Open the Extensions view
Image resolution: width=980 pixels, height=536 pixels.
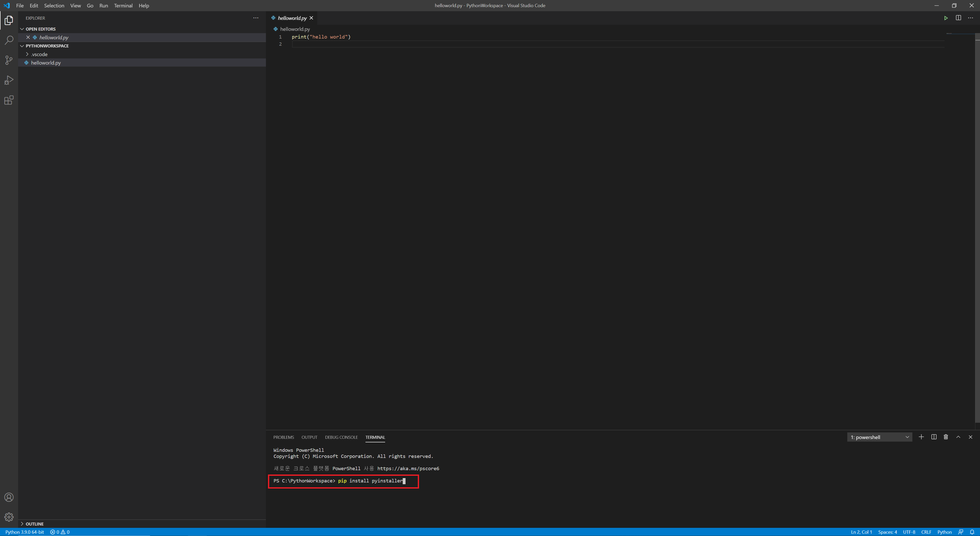[9, 101]
